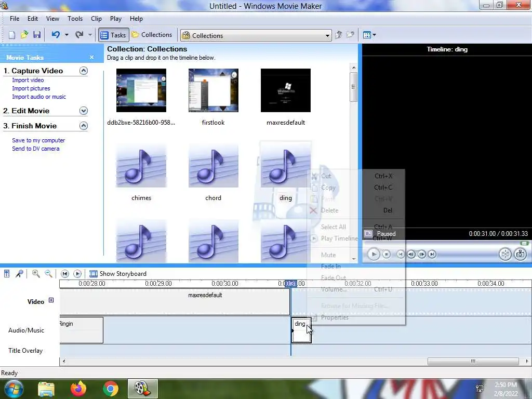Open the redo history dropdown arrow

tap(90, 35)
